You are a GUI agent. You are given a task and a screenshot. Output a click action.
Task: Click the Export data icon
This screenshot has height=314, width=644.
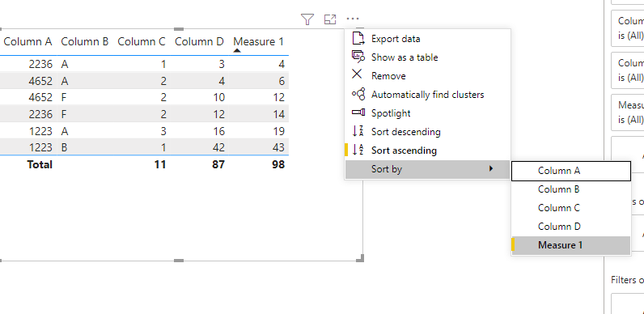tap(358, 39)
